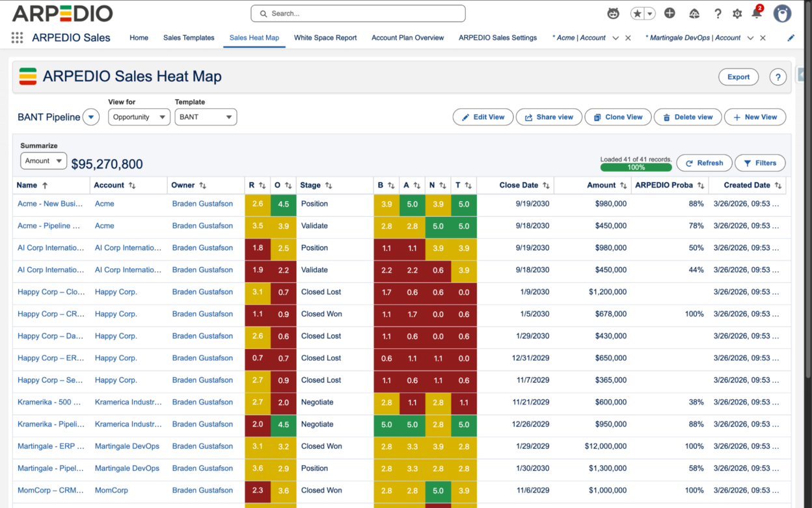Click the Refresh button
Screen dimensions: 812x508
tap(704, 163)
